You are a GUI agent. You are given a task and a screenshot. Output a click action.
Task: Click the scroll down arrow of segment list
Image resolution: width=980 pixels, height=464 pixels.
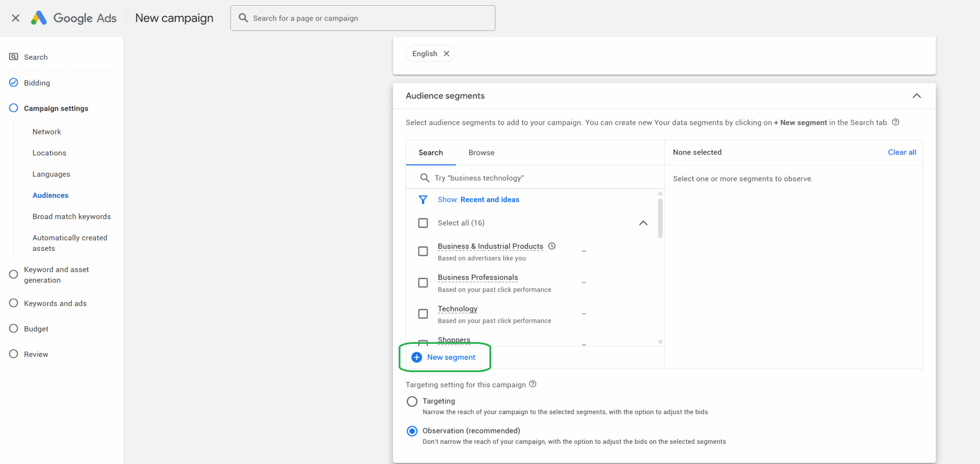(660, 342)
